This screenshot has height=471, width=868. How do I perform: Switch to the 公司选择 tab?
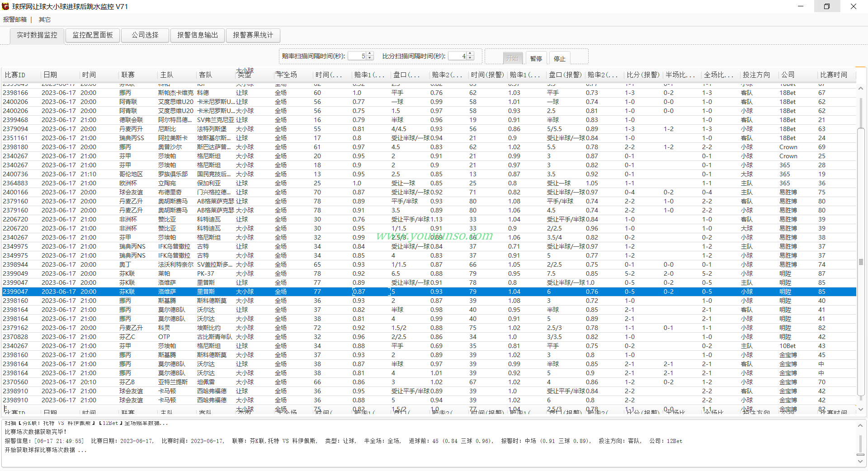tap(145, 35)
